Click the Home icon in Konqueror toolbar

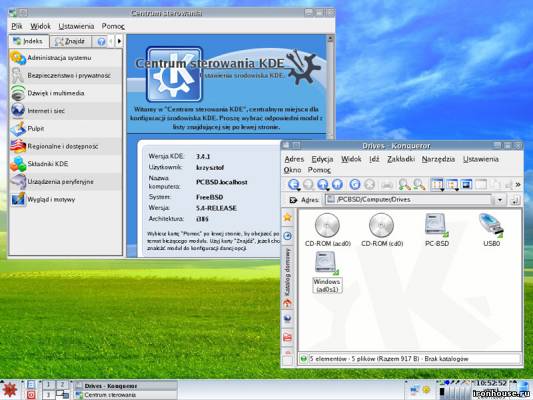point(337,185)
